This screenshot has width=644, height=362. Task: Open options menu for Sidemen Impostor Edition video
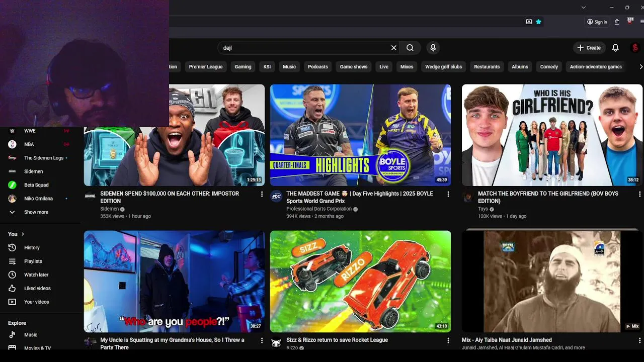click(x=262, y=194)
